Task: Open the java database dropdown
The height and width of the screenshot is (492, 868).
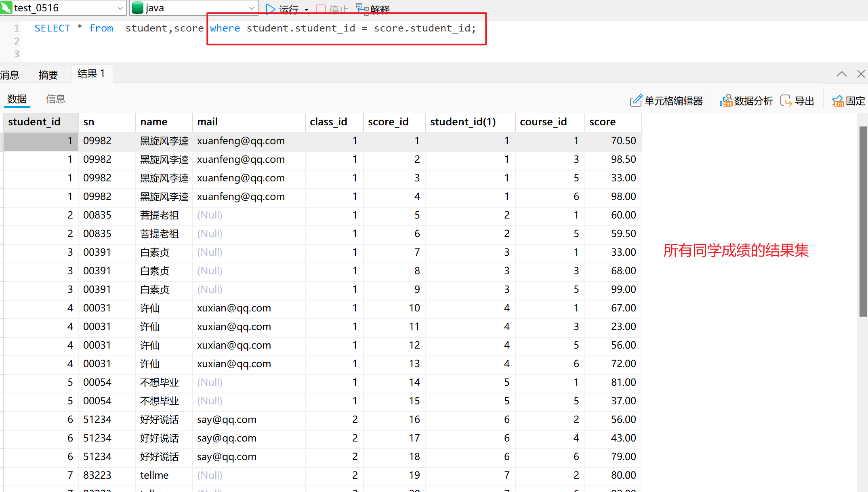Action: pos(252,8)
